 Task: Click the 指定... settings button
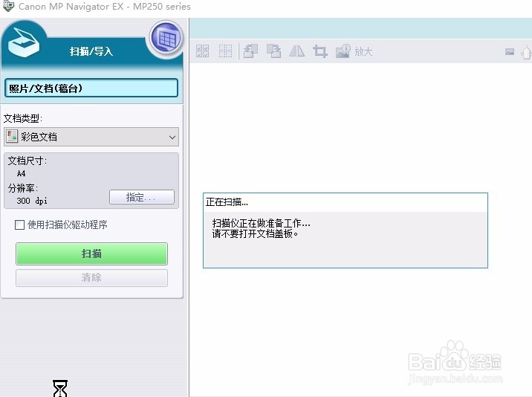142,197
